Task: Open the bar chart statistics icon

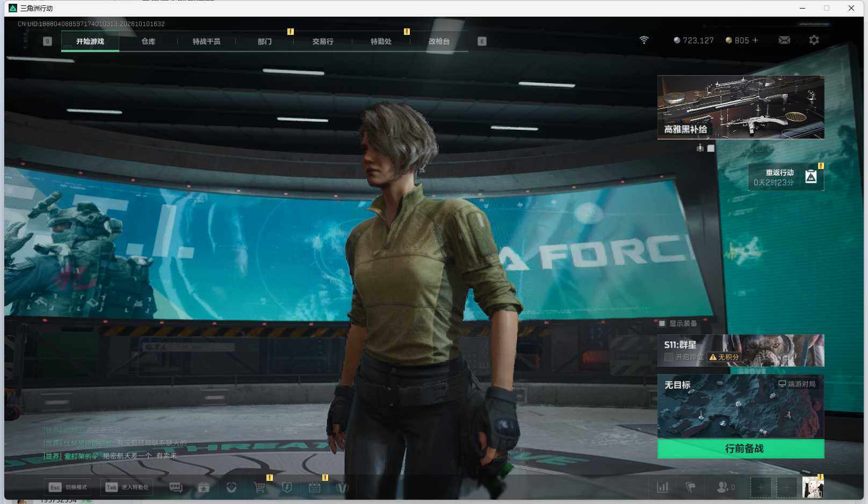Action: pos(663,487)
